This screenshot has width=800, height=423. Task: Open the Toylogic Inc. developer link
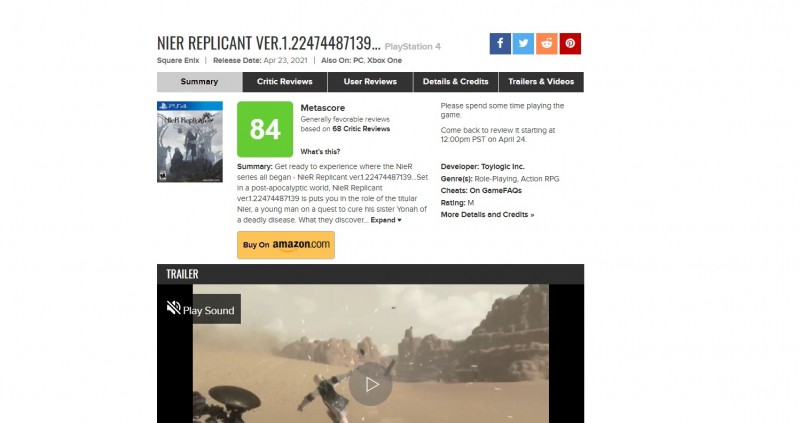click(503, 166)
